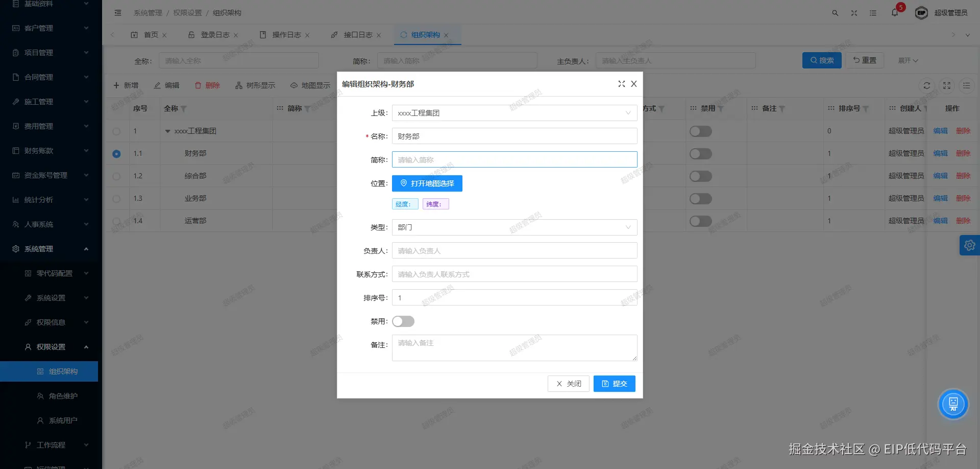Select radio button for row 1.1
980x469 pixels.
[x=116, y=154]
